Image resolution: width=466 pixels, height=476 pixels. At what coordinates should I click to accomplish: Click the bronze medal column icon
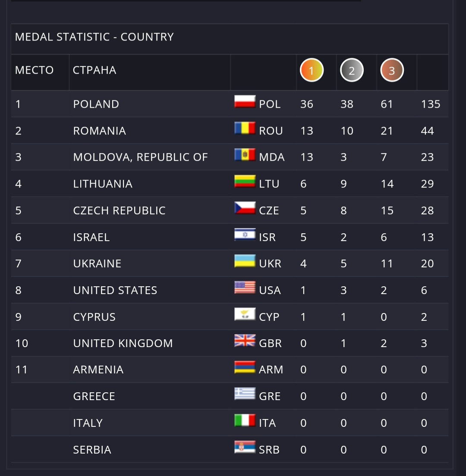pyautogui.click(x=392, y=70)
